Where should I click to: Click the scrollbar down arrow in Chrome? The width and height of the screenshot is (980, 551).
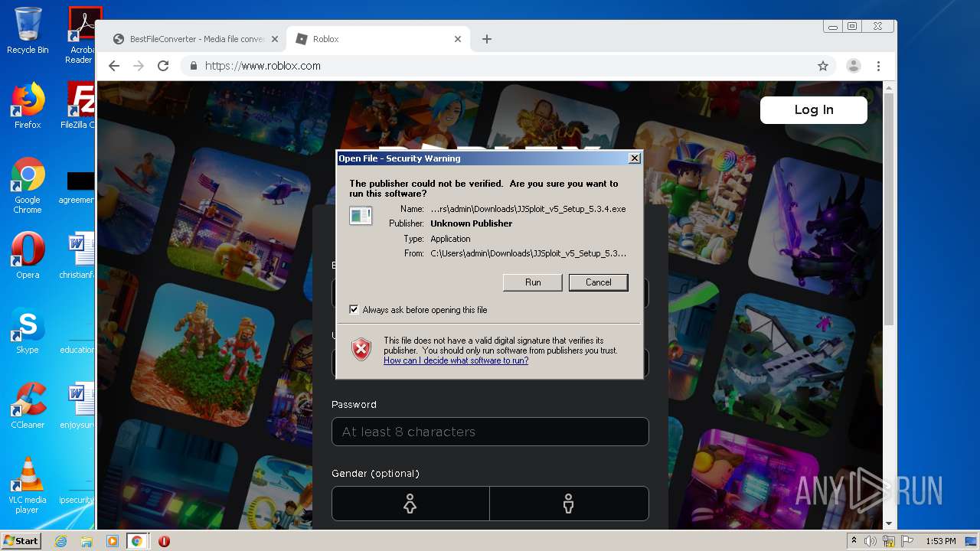coord(889,523)
